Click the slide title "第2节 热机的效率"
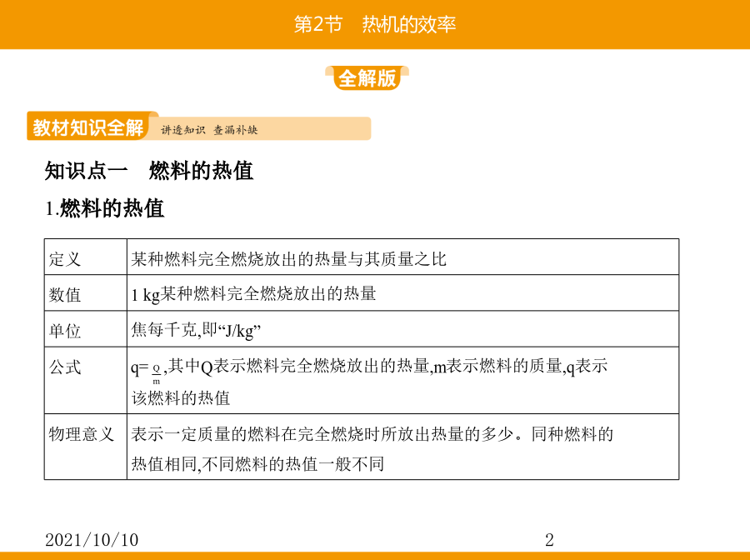Viewport: 750px width, 560px height. (375, 24)
